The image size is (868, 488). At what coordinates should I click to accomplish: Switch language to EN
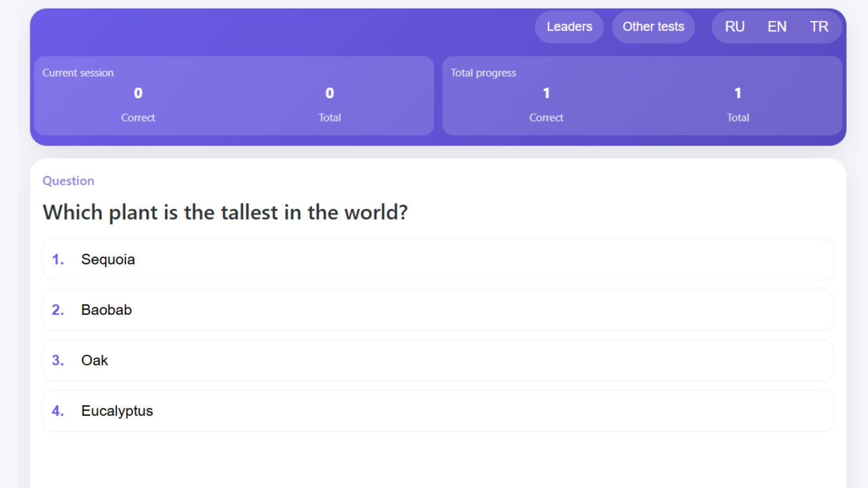pyautogui.click(x=777, y=27)
